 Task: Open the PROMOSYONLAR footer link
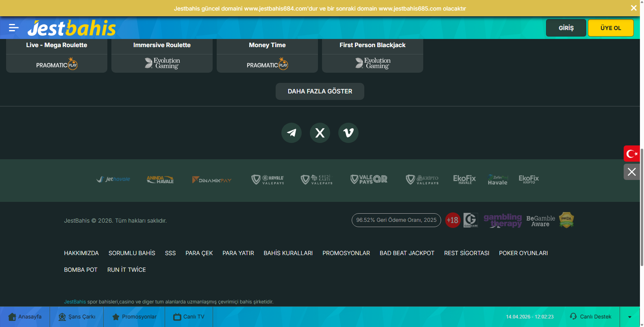click(x=346, y=253)
